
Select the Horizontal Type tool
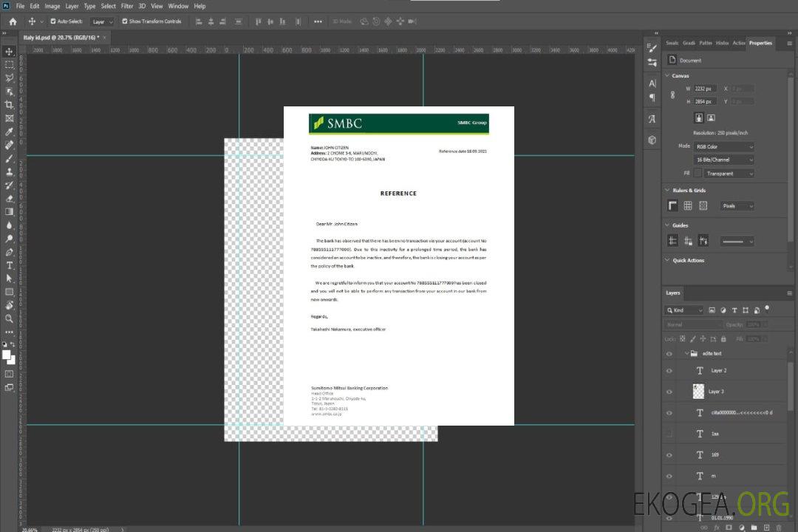tap(10, 265)
